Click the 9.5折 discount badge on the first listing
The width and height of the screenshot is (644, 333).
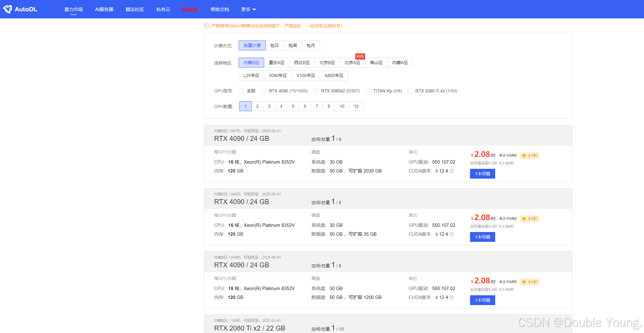coord(530,156)
